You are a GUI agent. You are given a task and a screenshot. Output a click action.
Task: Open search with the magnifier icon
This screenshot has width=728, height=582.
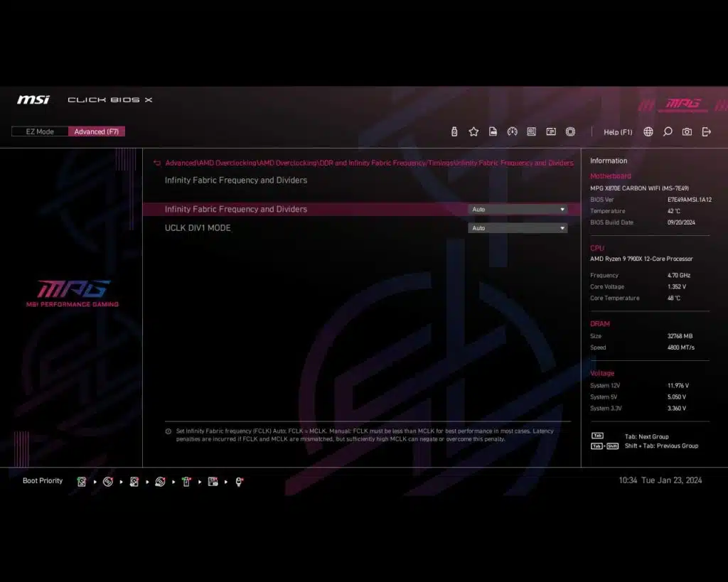pos(668,131)
